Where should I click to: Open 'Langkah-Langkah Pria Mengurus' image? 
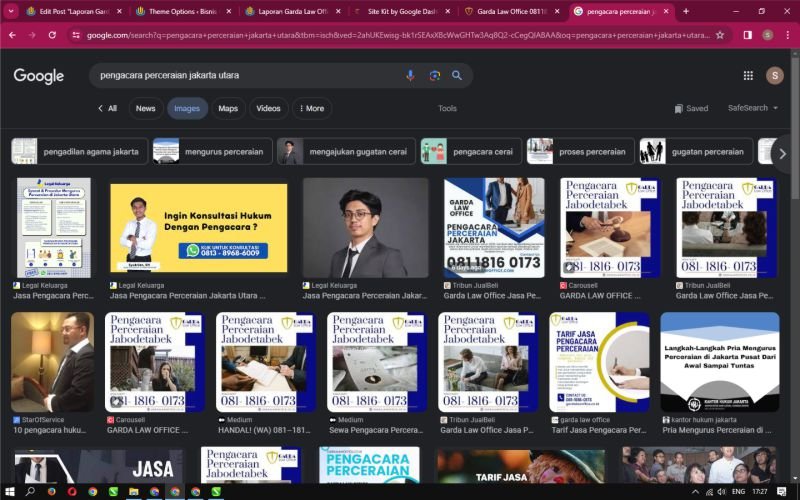(x=719, y=362)
